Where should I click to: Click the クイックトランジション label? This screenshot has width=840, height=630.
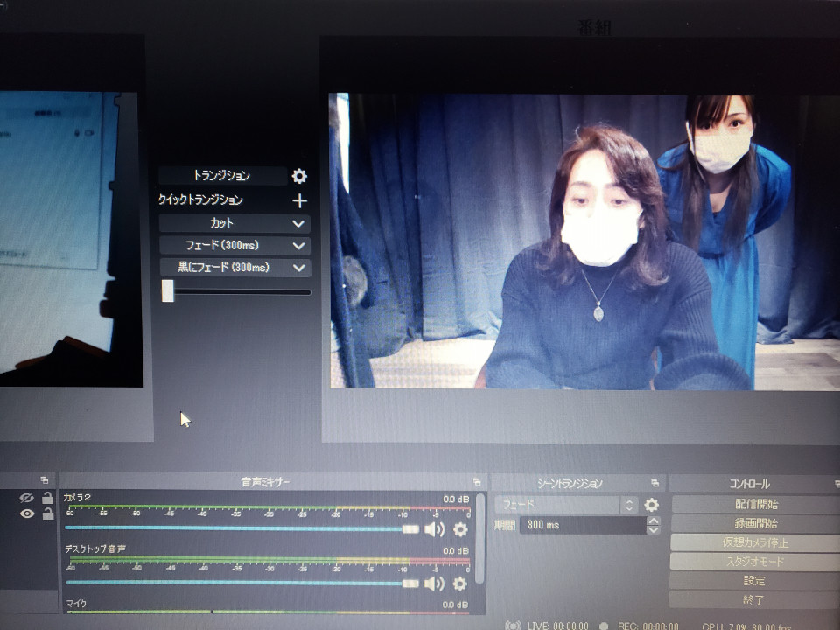tap(200, 199)
